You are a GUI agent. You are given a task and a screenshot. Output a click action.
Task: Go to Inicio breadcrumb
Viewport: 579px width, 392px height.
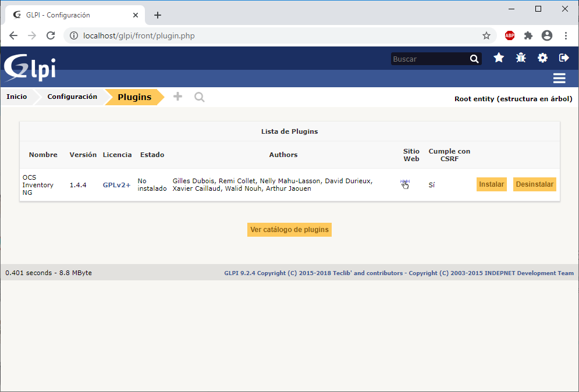17,97
